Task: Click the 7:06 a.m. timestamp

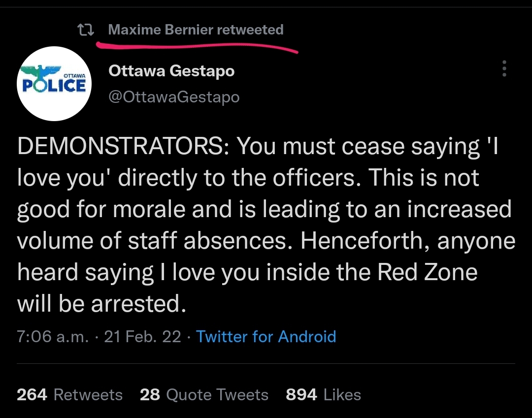Action: pos(53,337)
